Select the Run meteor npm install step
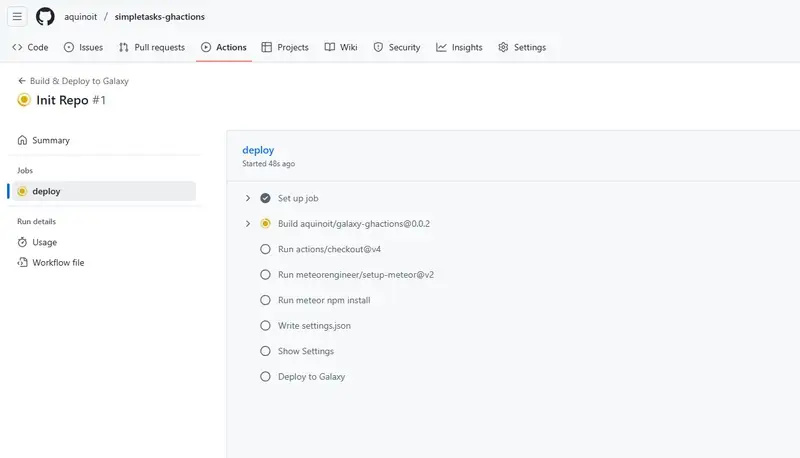 [x=324, y=300]
